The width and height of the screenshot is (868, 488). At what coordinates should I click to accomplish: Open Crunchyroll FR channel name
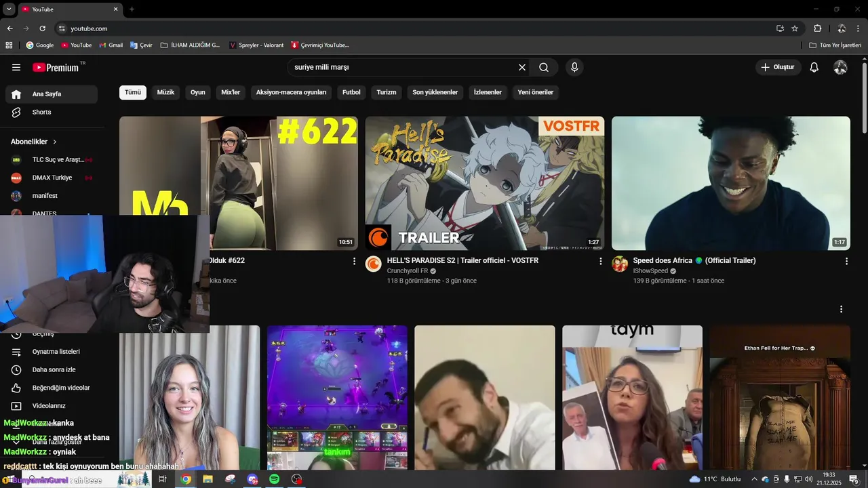pyautogui.click(x=407, y=270)
